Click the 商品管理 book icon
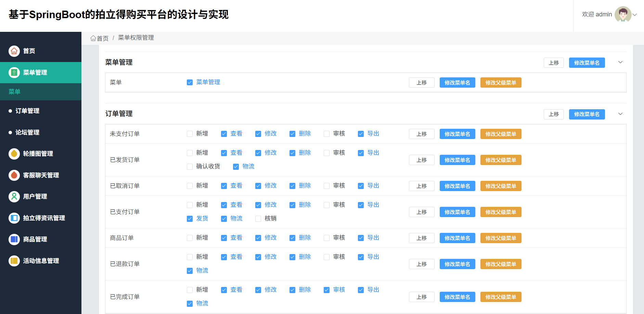This screenshot has width=644, height=314. click(14, 239)
